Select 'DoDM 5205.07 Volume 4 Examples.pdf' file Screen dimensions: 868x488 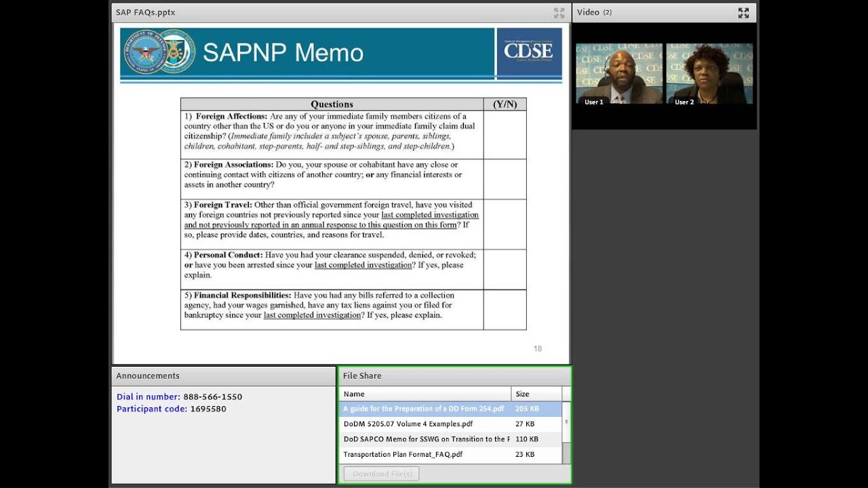450,424
